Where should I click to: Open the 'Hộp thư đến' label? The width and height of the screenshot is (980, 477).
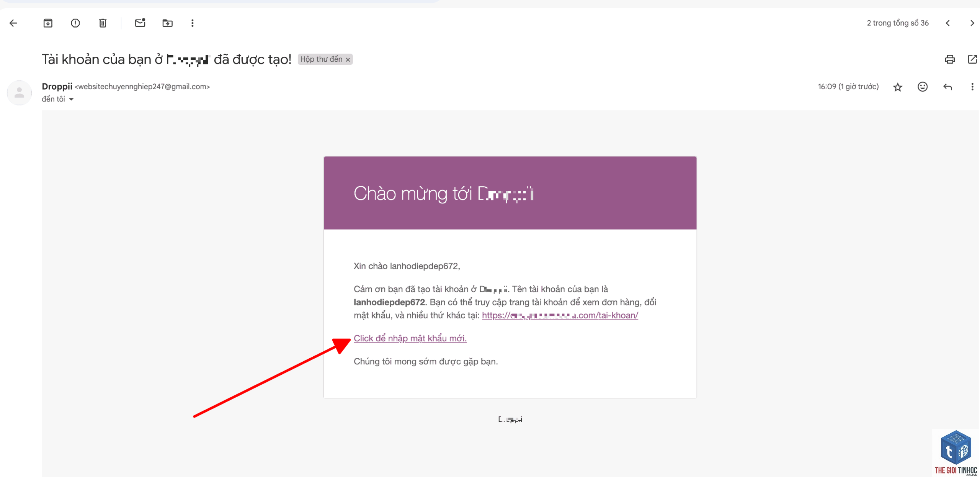[x=321, y=59]
